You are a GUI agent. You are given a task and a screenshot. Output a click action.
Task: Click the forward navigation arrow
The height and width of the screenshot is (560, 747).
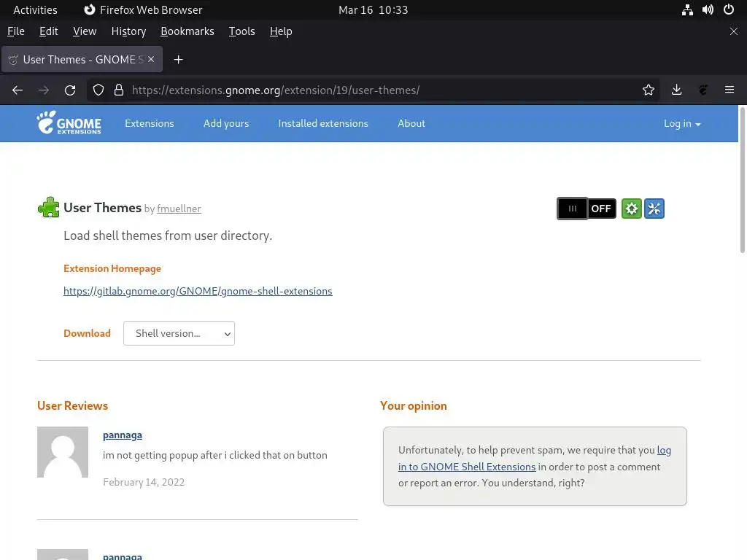44,90
